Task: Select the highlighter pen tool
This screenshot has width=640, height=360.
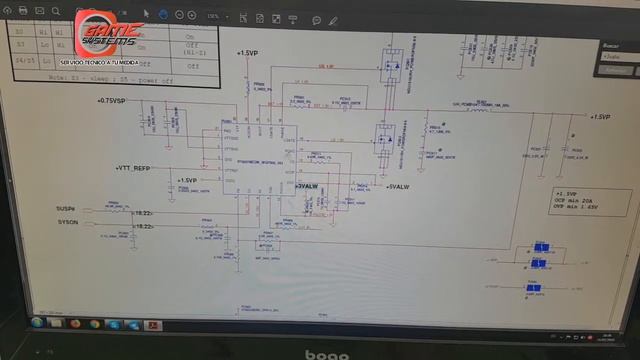Action: tap(333, 20)
